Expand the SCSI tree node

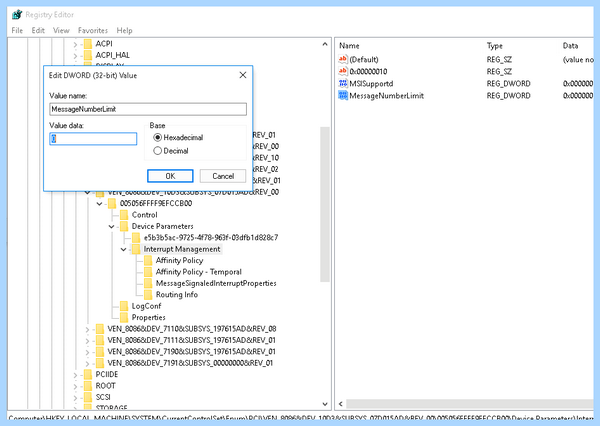[x=75, y=398]
